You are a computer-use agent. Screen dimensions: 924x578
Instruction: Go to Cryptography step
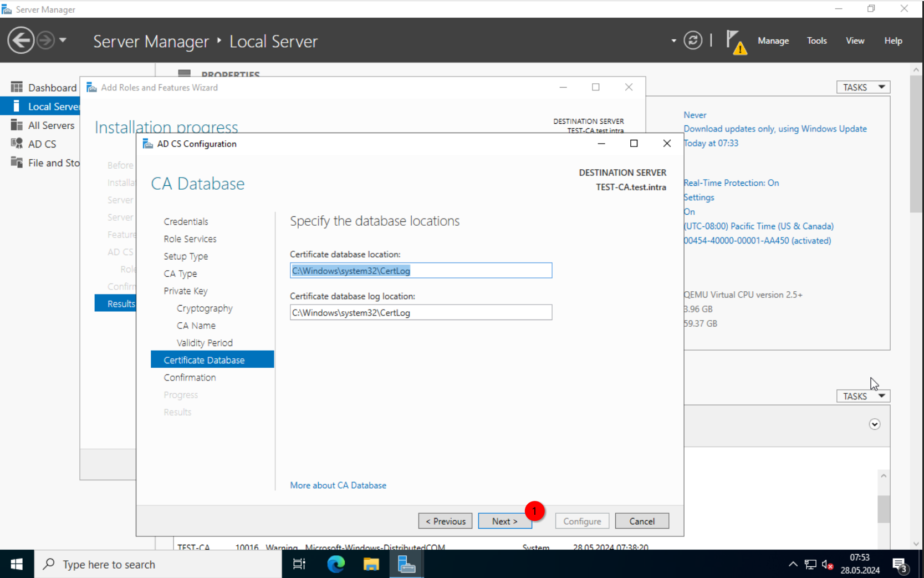point(205,308)
